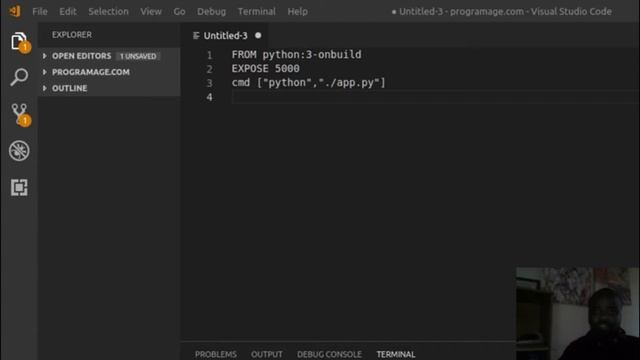Open the Debug menu
This screenshot has width=640, height=360.
211,11
